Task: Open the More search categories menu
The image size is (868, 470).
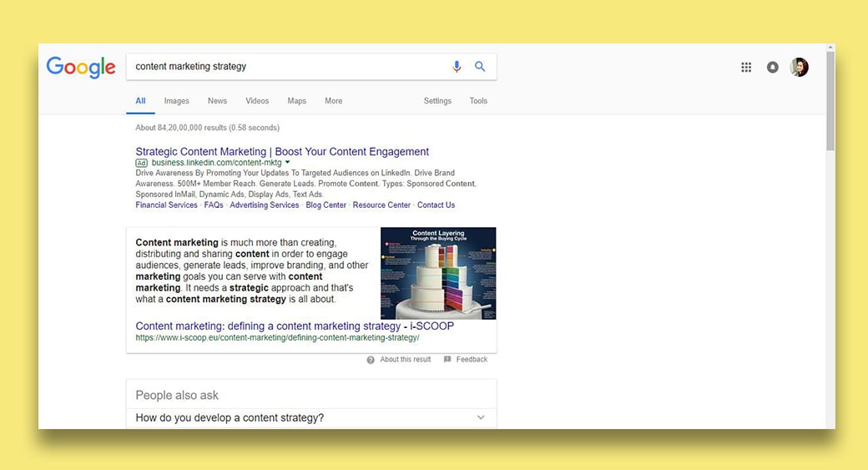Action: (333, 101)
